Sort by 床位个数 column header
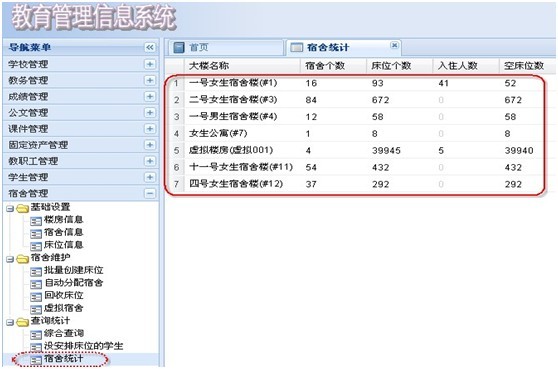Viewport: 558px width, 369px height. [399, 65]
